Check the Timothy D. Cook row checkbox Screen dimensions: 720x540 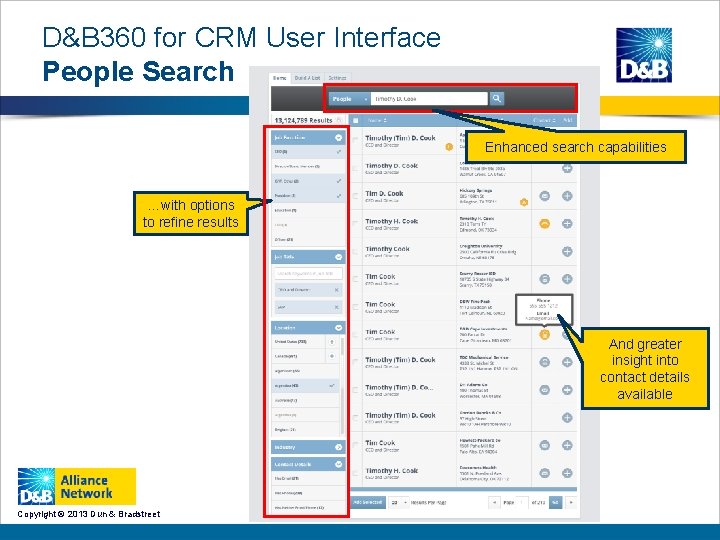click(x=355, y=169)
